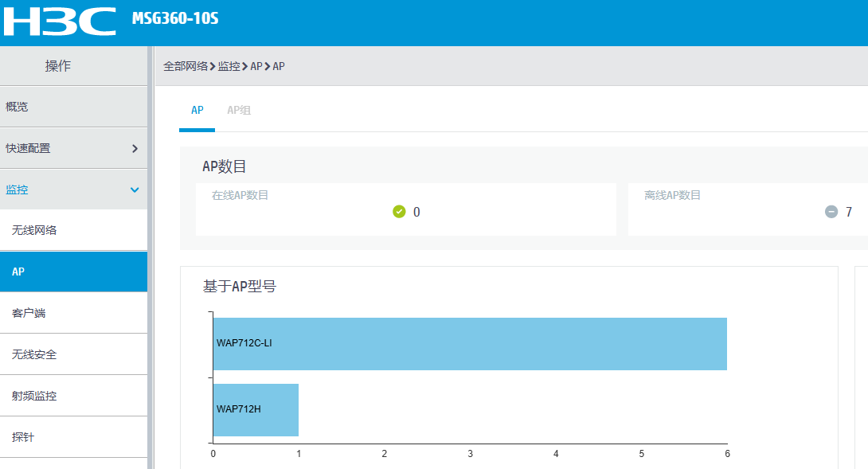Open 客户端 monitoring page
The image size is (868, 469).
tap(29, 313)
